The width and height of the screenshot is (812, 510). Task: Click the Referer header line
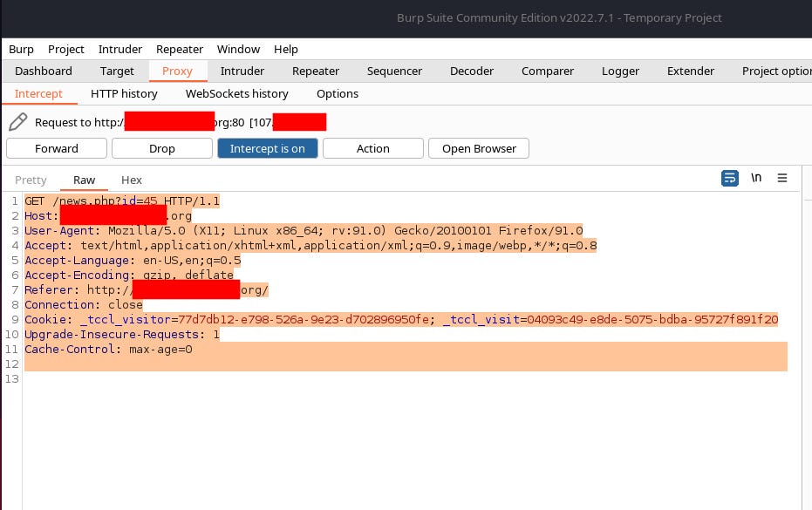pos(147,290)
